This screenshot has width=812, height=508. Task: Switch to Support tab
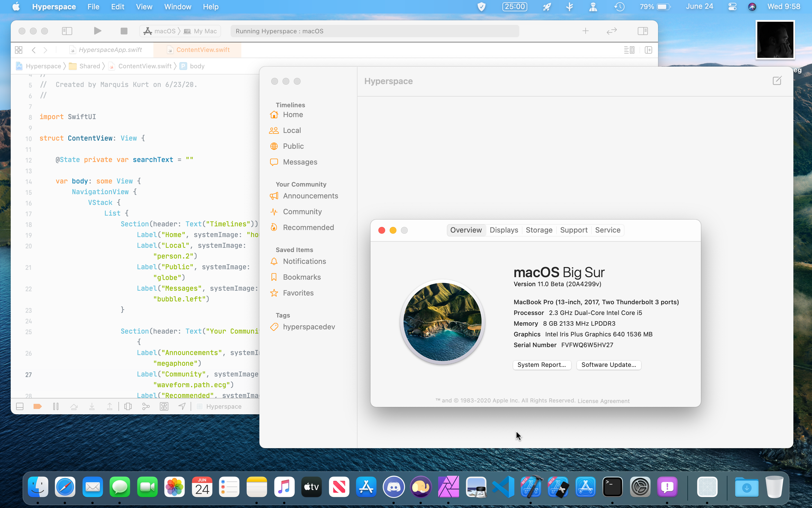click(574, 230)
